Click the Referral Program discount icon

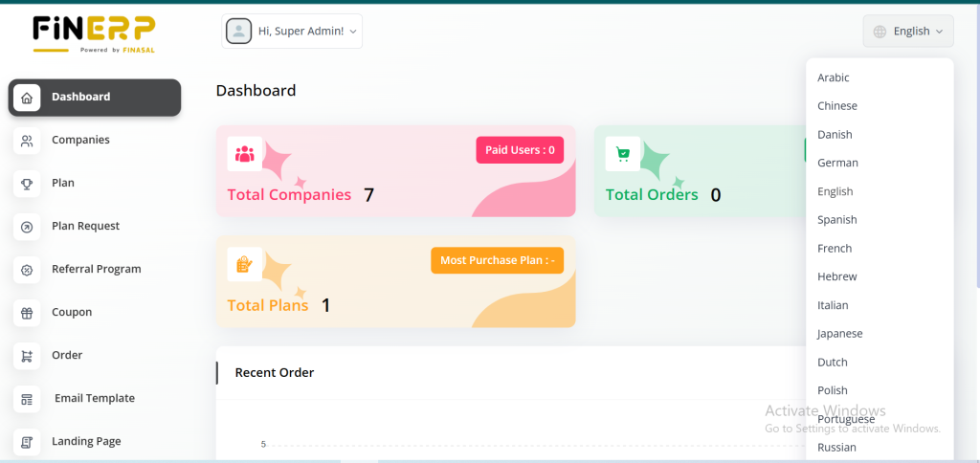point(27,270)
